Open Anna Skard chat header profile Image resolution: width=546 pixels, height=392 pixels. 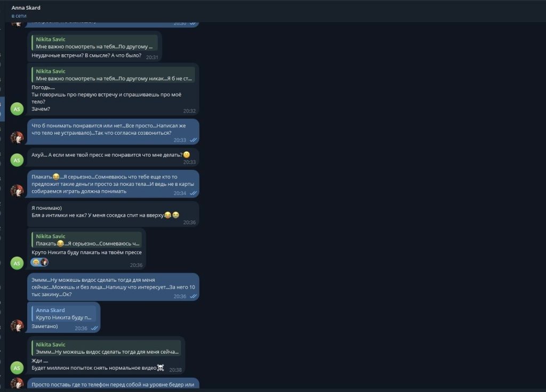click(x=26, y=7)
